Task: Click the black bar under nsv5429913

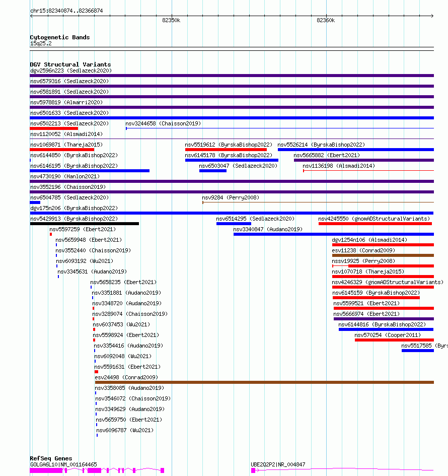Action: (x=85, y=224)
